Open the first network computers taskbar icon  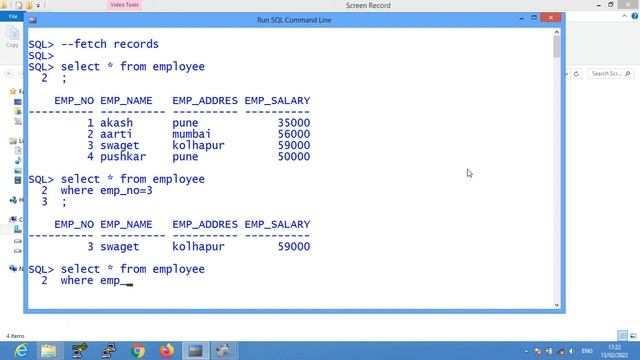pos(79,351)
